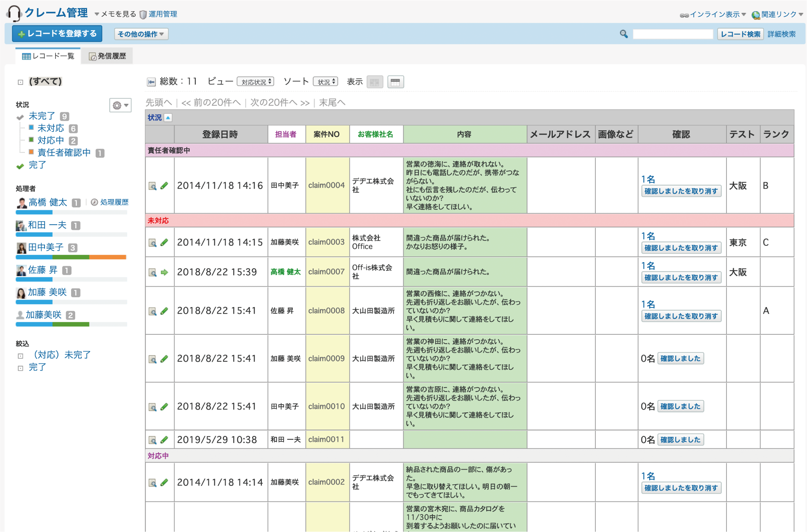Click green arrow icon on claim0007 row
Image resolution: width=807 pixels, height=532 pixels.
pyautogui.click(x=164, y=272)
